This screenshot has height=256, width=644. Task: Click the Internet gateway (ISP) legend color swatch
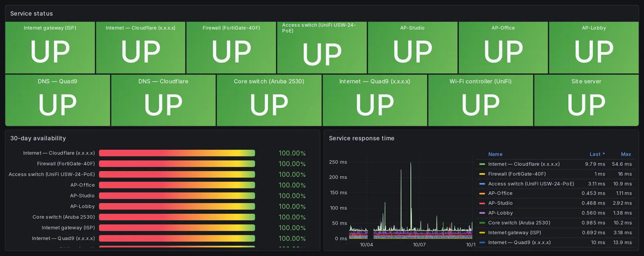click(482, 233)
